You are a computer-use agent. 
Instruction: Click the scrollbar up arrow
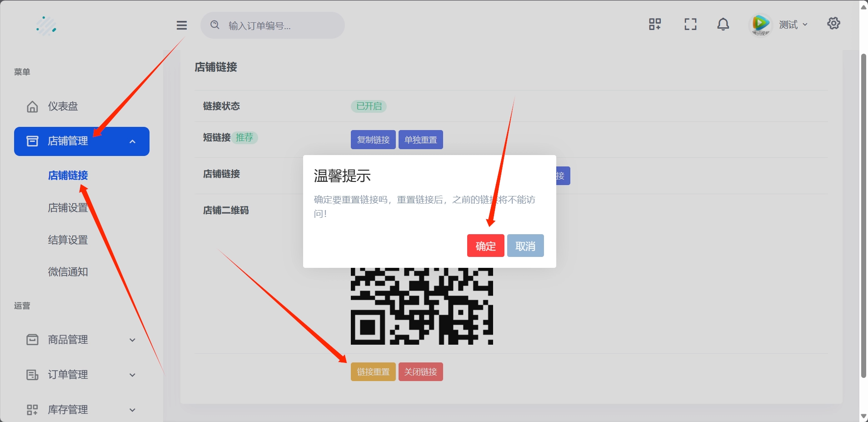pos(863,6)
